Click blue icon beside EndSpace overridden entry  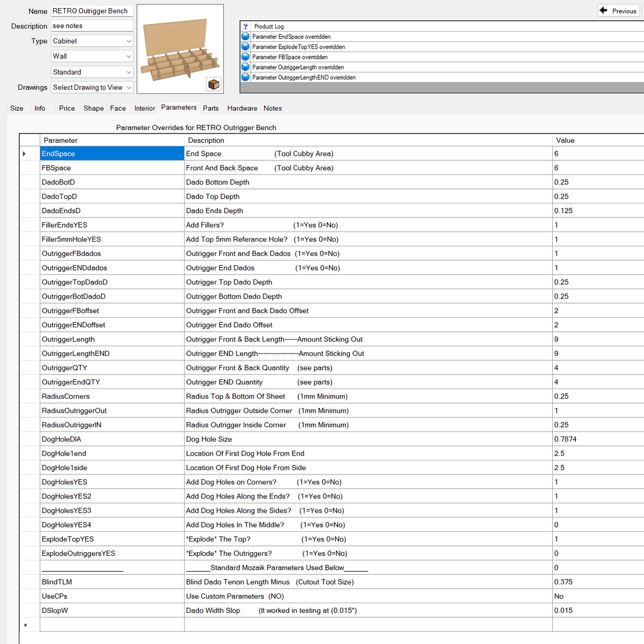(x=245, y=36)
